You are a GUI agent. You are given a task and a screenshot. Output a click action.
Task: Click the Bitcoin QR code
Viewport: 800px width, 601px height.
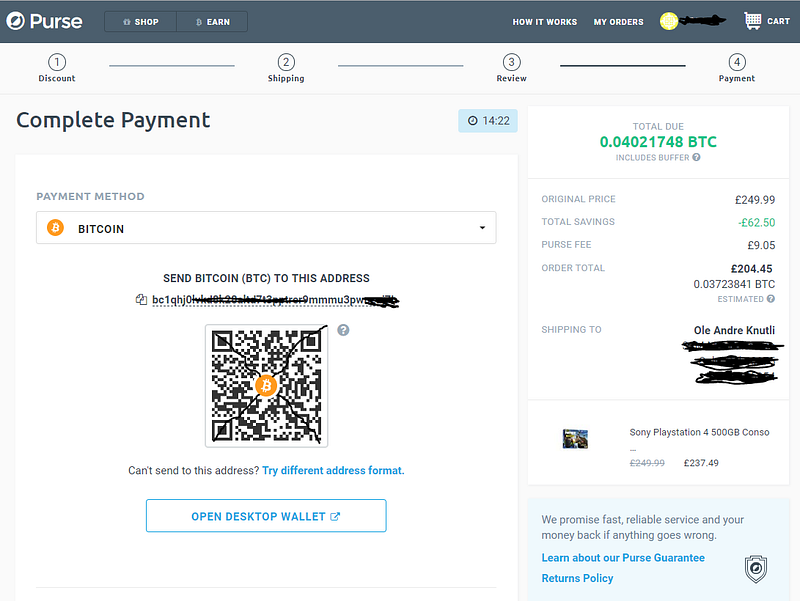click(266, 386)
